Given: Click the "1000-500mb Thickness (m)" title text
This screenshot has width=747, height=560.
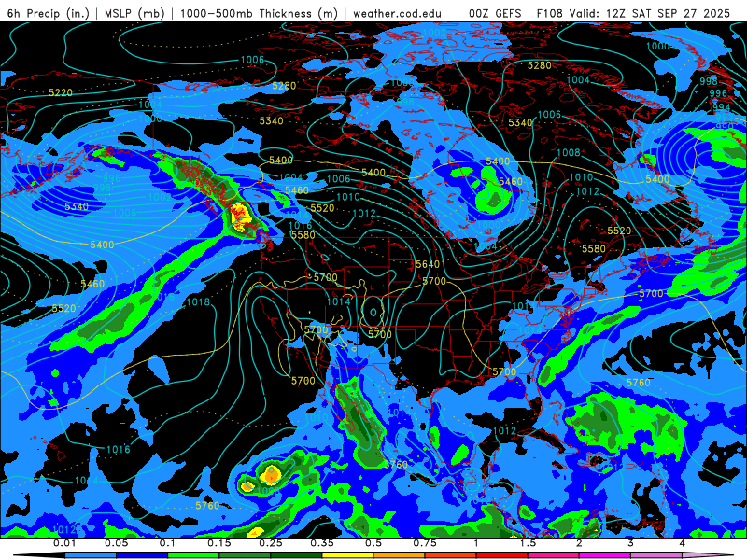Looking at the screenshot, I should tap(260, 13).
